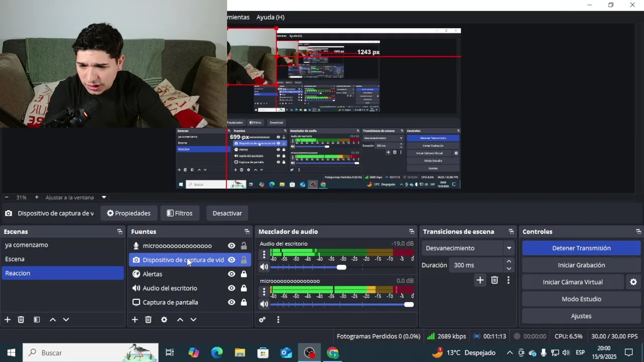
Task: Open source properties gear in Fuentes toolbar
Action: click(164, 320)
